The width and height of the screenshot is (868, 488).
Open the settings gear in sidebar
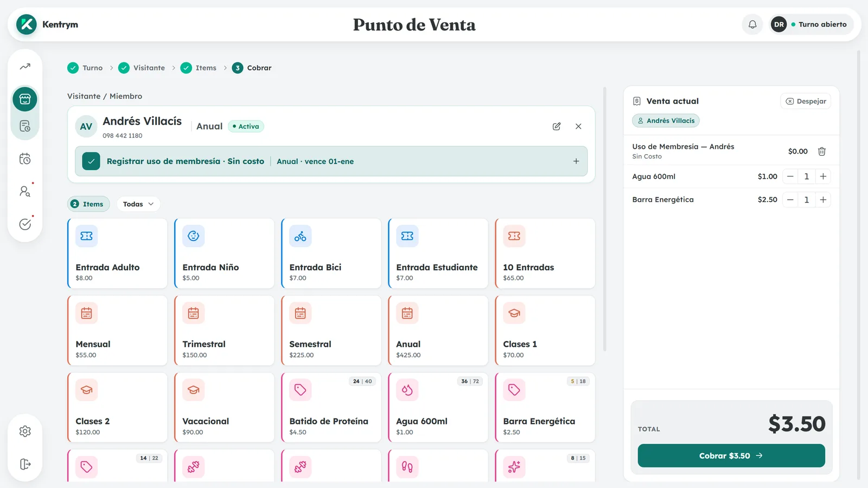click(25, 432)
